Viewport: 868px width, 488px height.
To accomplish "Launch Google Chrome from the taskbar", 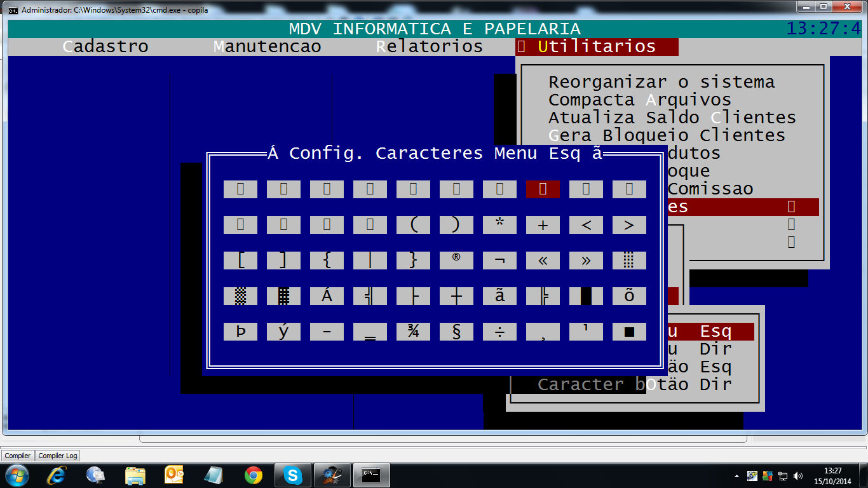I will pyautogui.click(x=254, y=475).
